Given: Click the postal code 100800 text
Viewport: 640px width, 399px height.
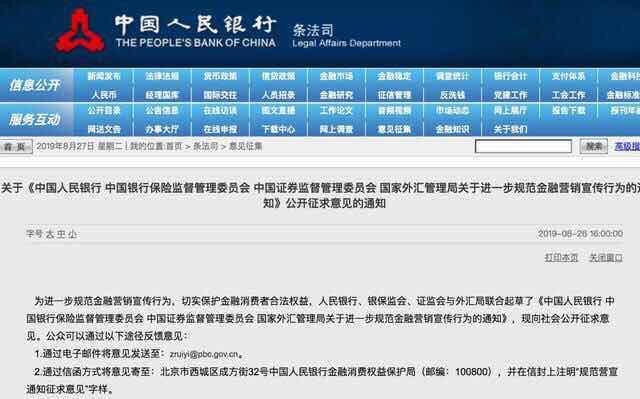Looking at the screenshot, I should click(x=471, y=372).
